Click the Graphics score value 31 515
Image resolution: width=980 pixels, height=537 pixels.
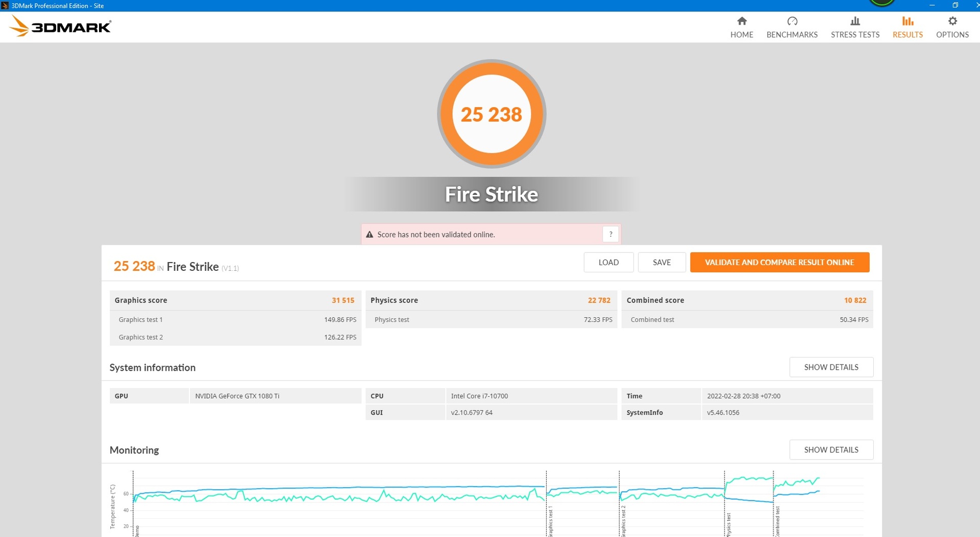(343, 300)
